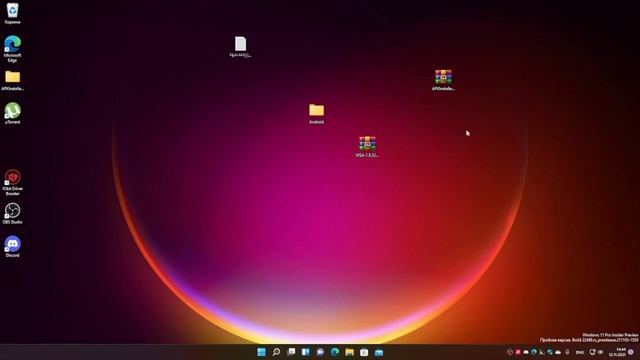Select the Android folder on desktop
The image size is (640, 360).
(x=316, y=113)
